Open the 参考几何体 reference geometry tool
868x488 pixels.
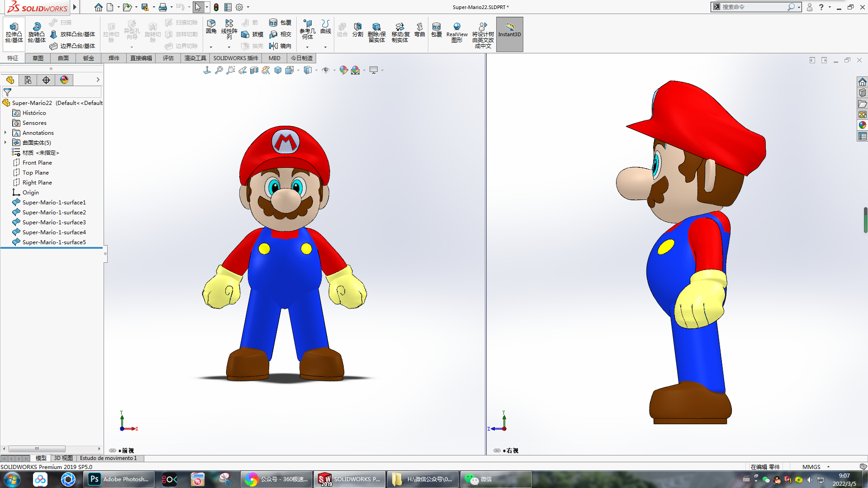click(308, 29)
